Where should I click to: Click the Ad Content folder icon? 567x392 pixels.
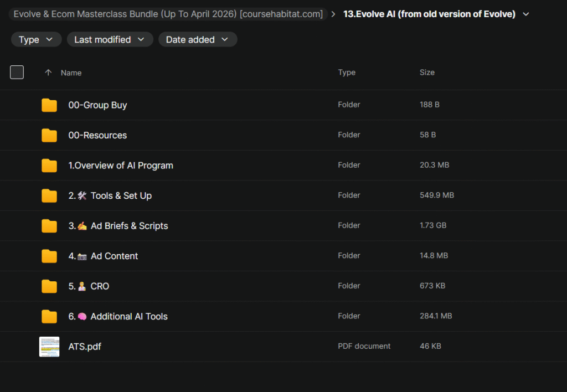pyautogui.click(x=49, y=256)
